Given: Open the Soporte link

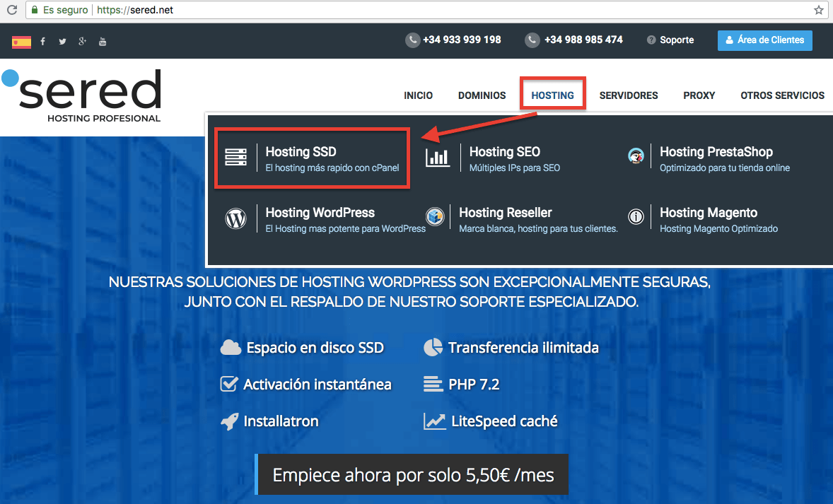Looking at the screenshot, I should [677, 40].
